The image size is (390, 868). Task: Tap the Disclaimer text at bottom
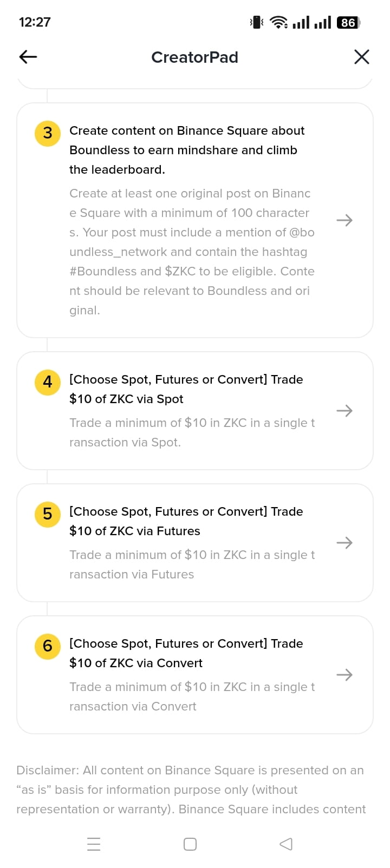191,790
